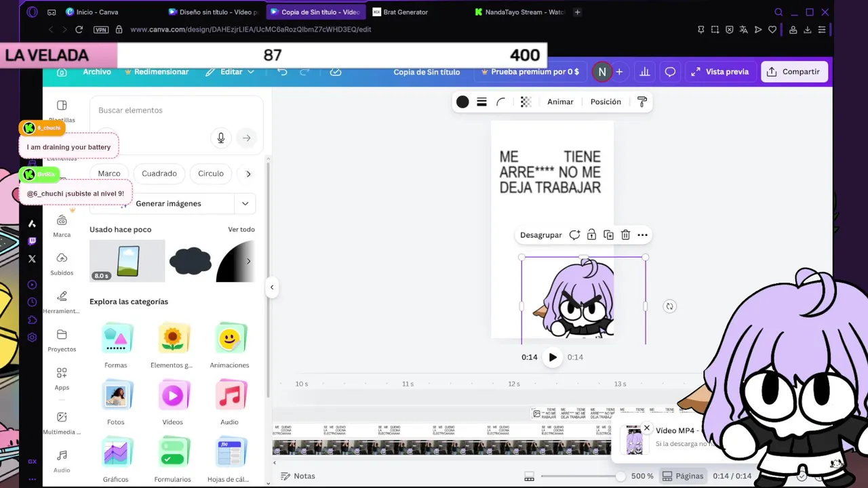The width and height of the screenshot is (868, 488).
Task: Click Animar button
Action: 560,102
